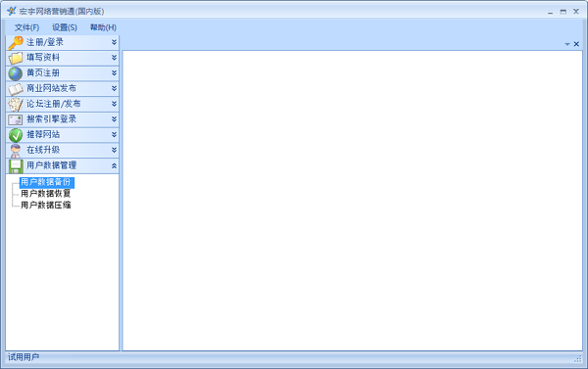Viewport: 588px width, 369px height.
Task: Minimize the 宏宇网络营销通 window
Action: coord(550,12)
